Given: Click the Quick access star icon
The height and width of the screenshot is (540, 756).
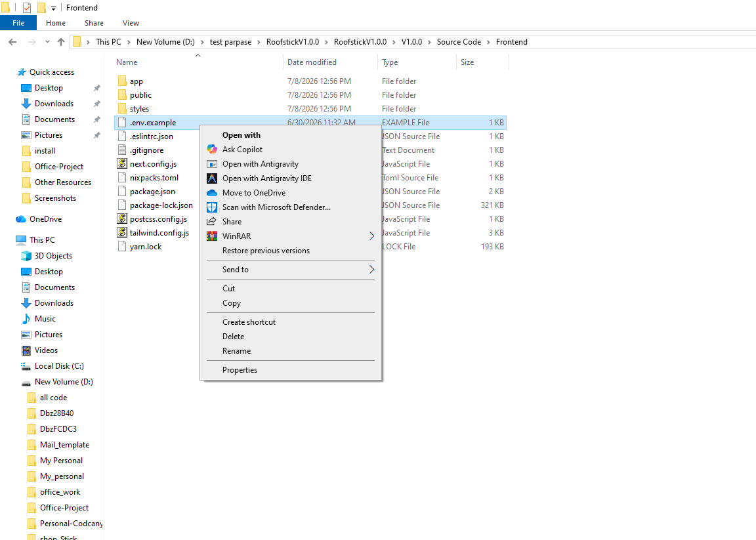Looking at the screenshot, I should pos(21,72).
